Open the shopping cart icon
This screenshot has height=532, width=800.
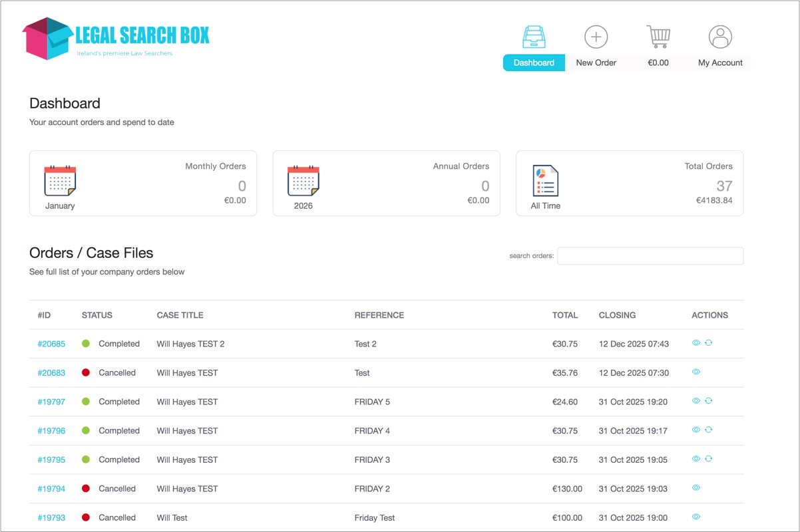pyautogui.click(x=658, y=37)
